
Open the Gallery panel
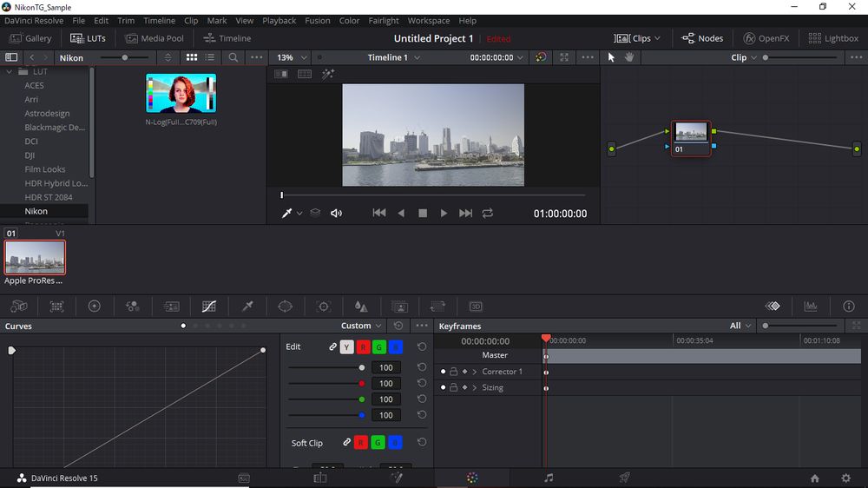coord(30,38)
